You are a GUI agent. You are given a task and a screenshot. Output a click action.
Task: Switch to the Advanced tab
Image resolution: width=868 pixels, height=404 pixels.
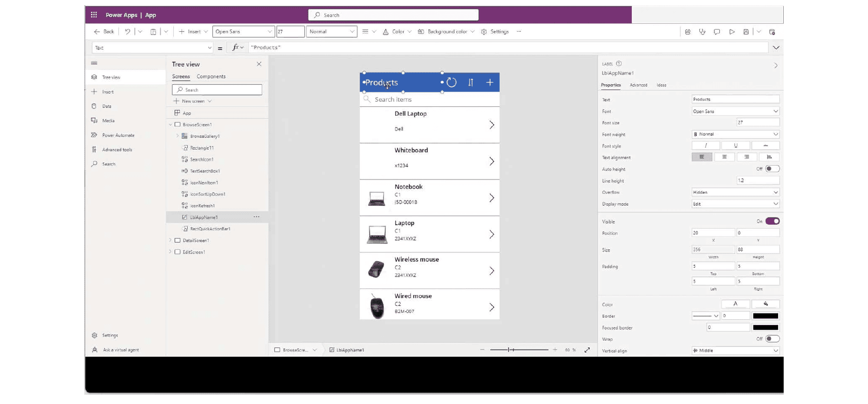point(639,85)
